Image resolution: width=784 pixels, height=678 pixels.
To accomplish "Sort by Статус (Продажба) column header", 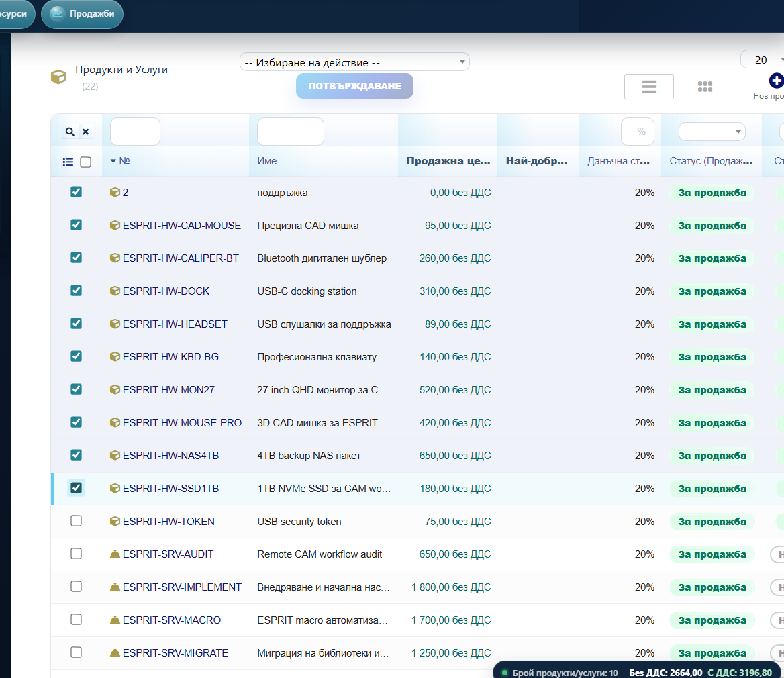I will coord(711,161).
